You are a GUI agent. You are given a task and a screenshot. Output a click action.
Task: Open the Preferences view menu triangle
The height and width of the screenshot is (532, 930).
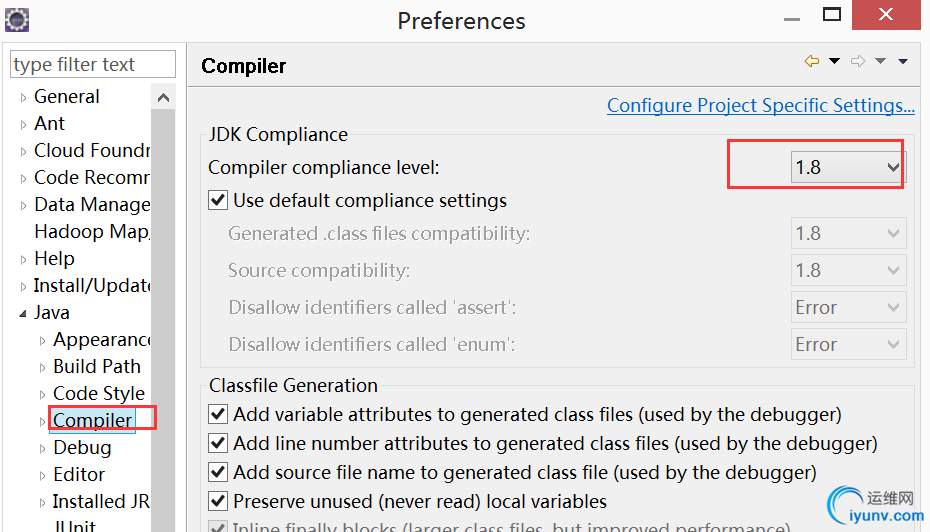point(903,62)
